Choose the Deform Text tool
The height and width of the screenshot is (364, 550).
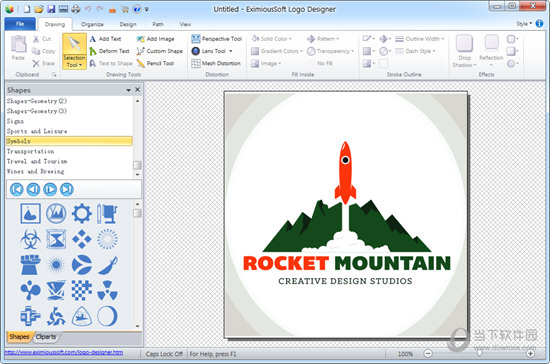click(x=109, y=51)
